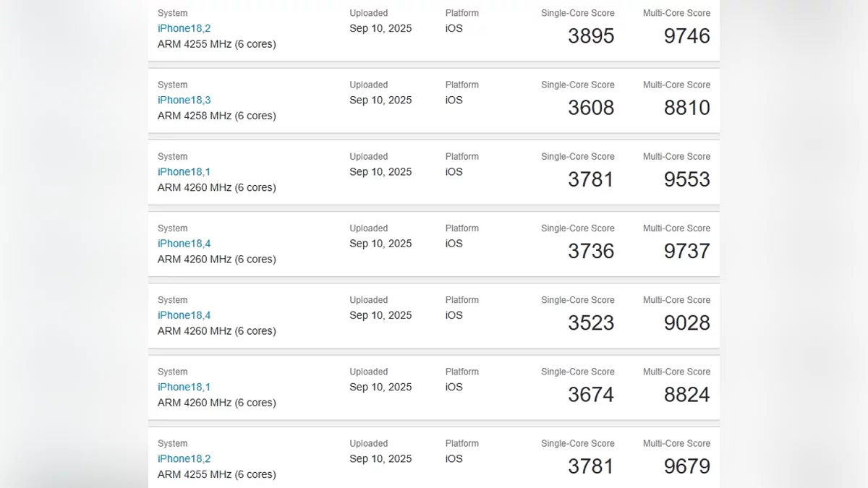
Task: Open the iPhone18,1 result with 9553 multi-core
Action: [x=184, y=171]
